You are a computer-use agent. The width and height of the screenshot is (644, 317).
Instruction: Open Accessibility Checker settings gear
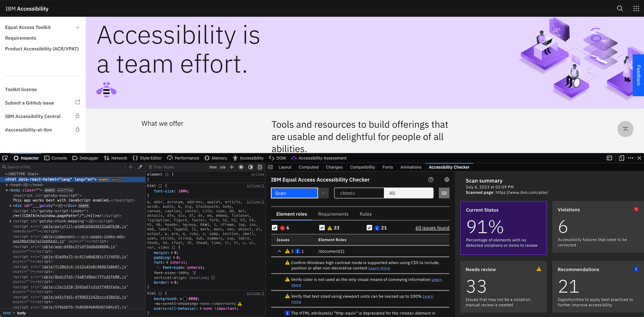pyautogui.click(x=447, y=179)
